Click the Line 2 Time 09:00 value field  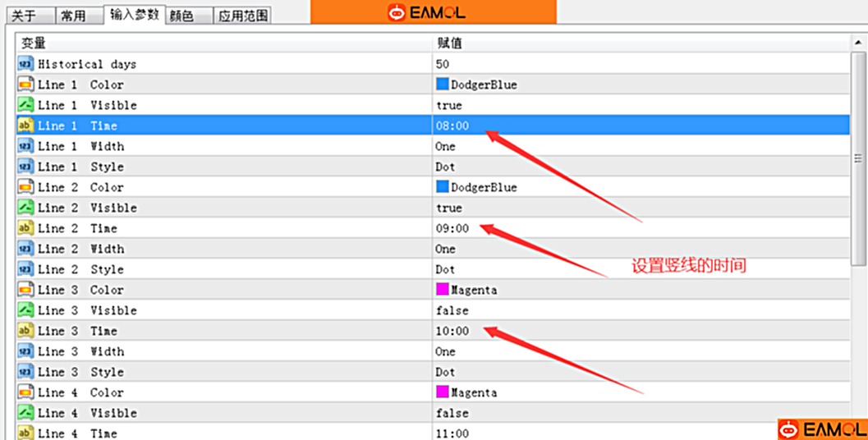[453, 228]
